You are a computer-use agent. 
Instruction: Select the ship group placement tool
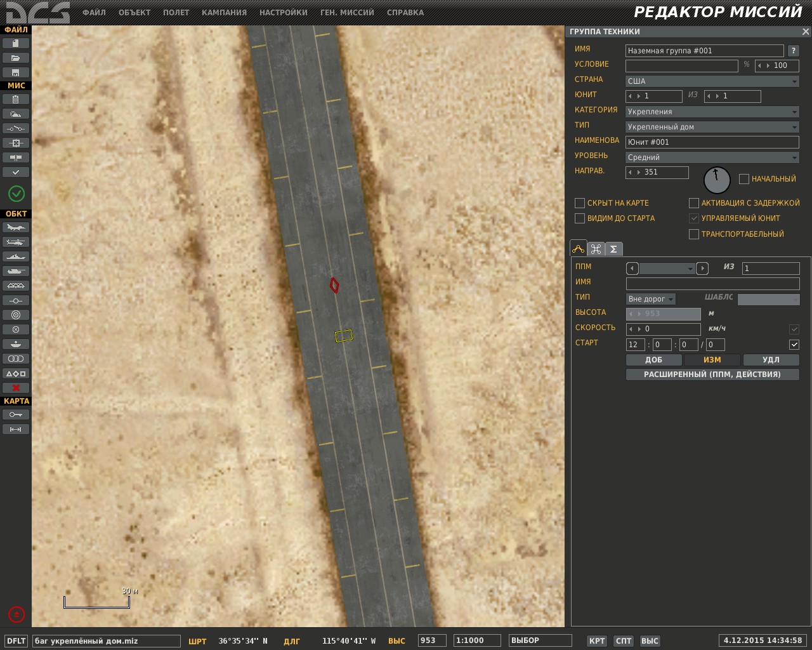point(16,256)
